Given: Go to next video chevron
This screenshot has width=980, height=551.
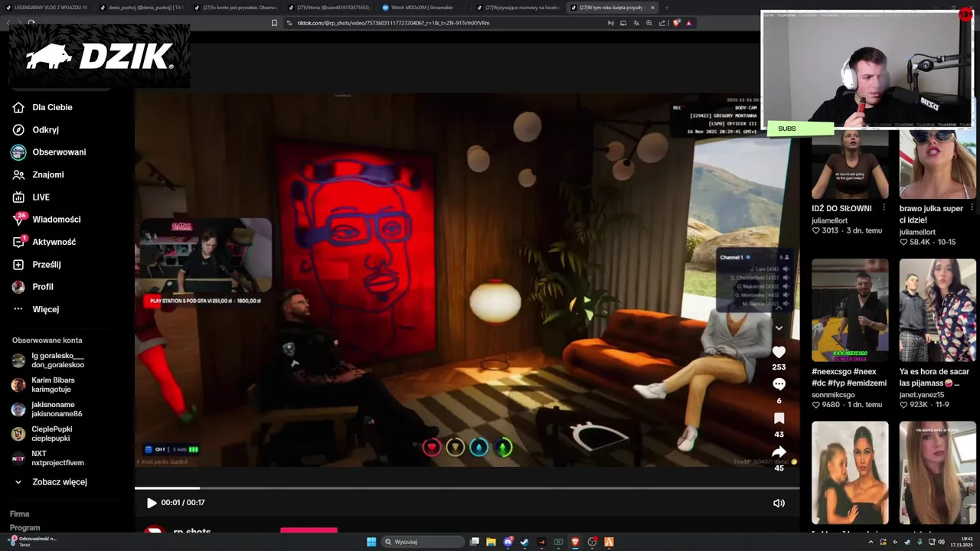Looking at the screenshot, I should tap(779, 328).
